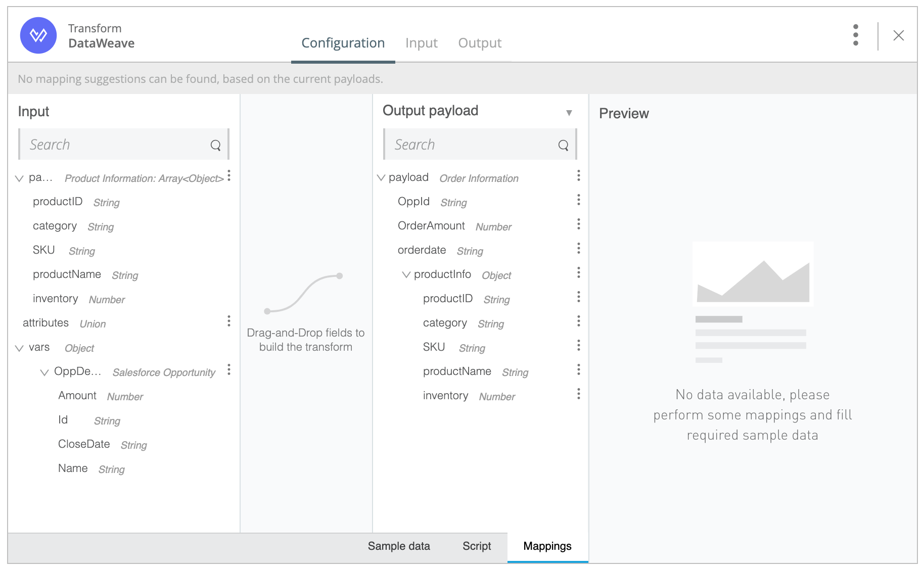Collapse the vars Object node
This screenshot has width=924, height=569.
(19, 348)
